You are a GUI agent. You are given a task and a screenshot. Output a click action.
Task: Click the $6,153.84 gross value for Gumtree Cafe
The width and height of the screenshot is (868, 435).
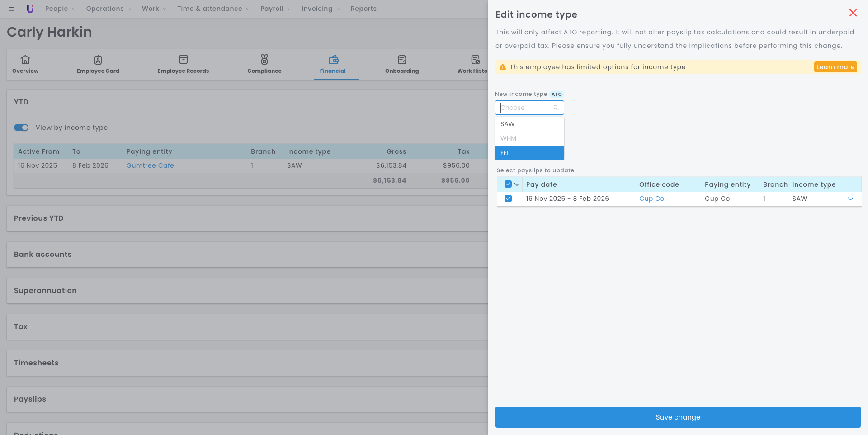391,165
